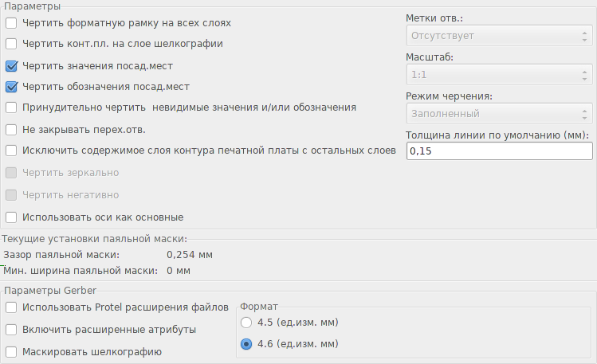Open the «Режим черчения» dropdown
This screenshot has width=597, height=364.
[499, 114]
